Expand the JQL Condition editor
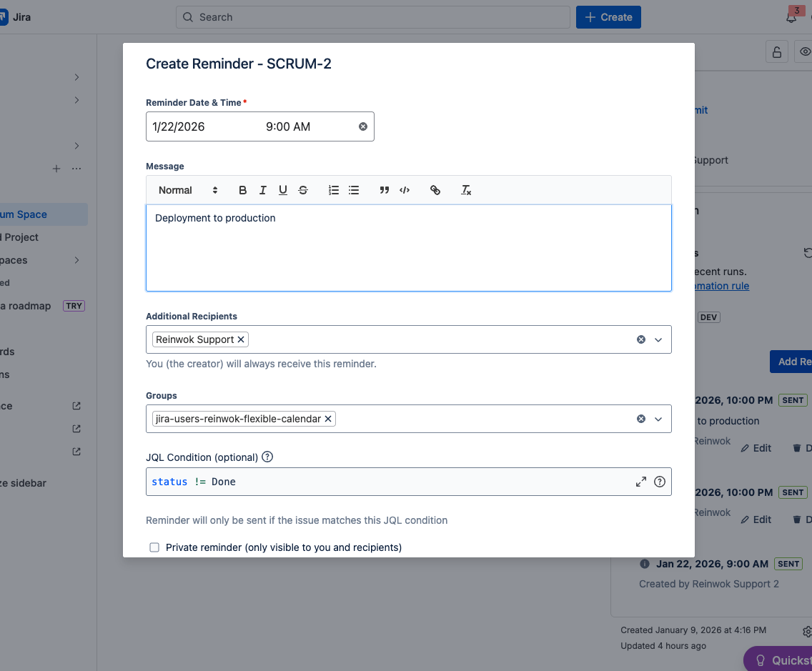This screenshot has height=671, width=812. [x=641, y=482]
